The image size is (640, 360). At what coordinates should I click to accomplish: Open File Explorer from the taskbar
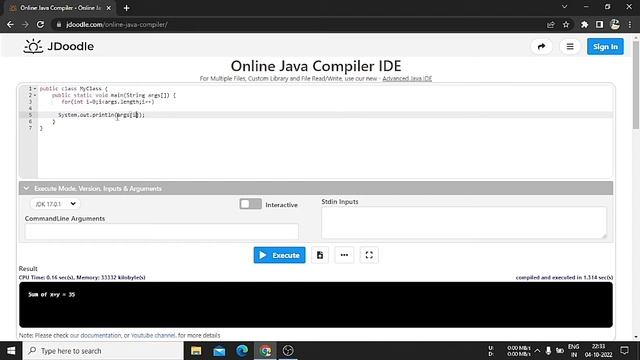coord(196,351)
